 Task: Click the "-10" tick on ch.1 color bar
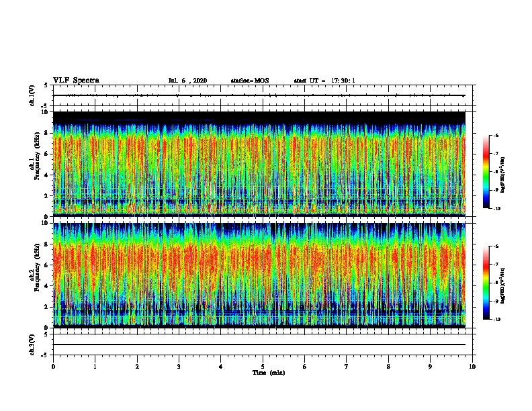(x=496, y=209)
